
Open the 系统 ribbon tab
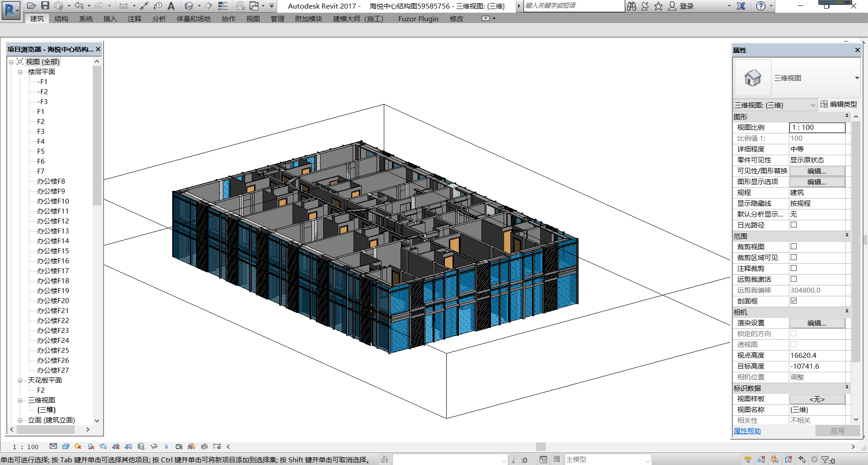(x=86, y=19)
